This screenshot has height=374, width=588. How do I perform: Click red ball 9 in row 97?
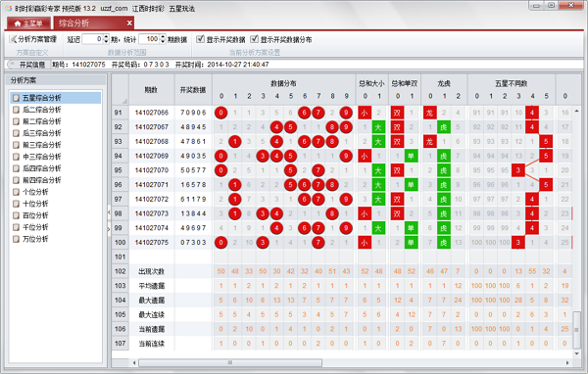[x=346, y=200]
